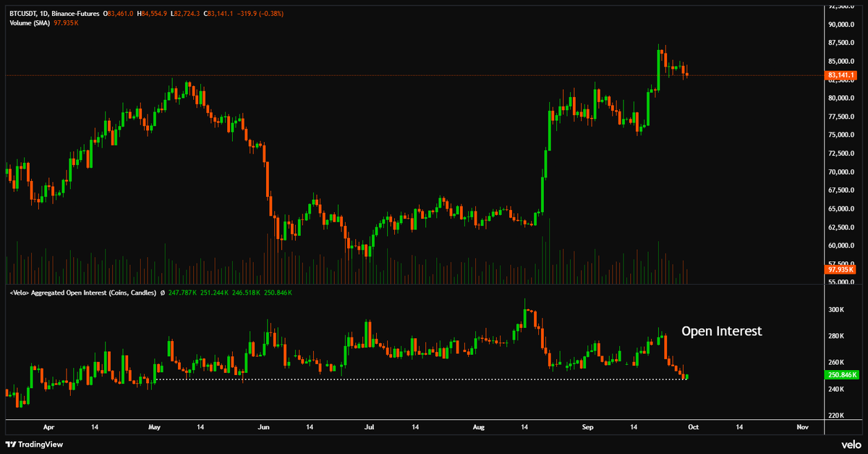
Task: Click the 60,000.0 price axis label
Action: [842, 246]
